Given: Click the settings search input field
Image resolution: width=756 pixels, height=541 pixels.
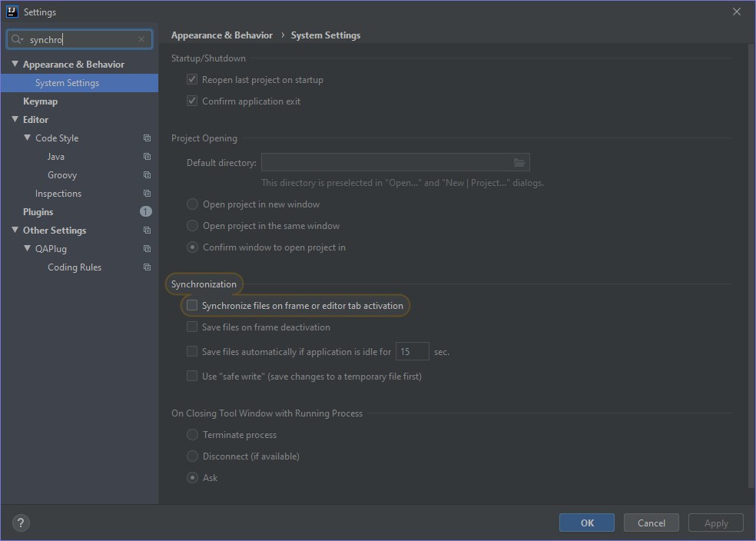Looking at the screenshot, I should [x=80, y=39].
